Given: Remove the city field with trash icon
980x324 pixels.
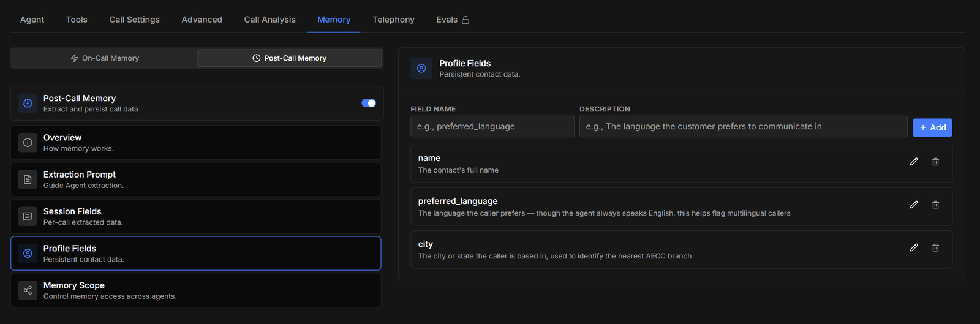Looking at the screenshot, I should pos(935,247).
